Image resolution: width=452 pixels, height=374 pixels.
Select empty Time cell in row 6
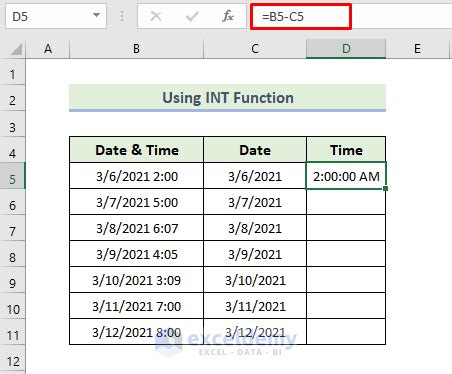click(346, 202)
